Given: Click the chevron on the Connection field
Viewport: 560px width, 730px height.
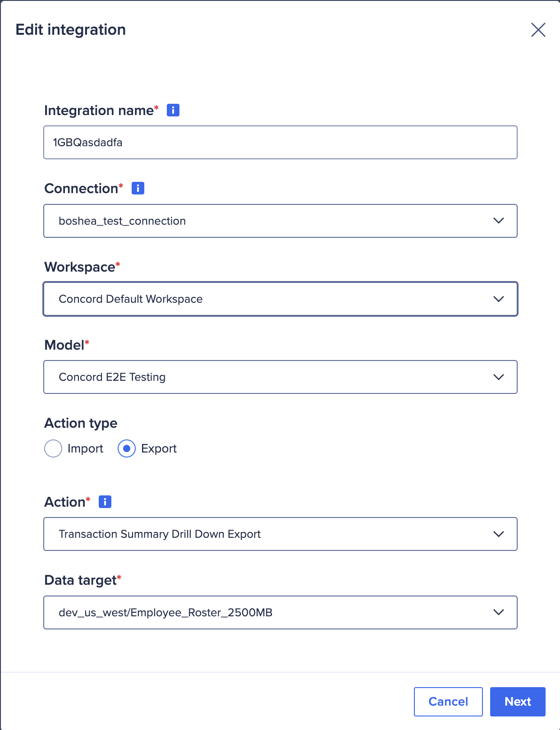Looking at the screenshot, I should tap(498, 221).
